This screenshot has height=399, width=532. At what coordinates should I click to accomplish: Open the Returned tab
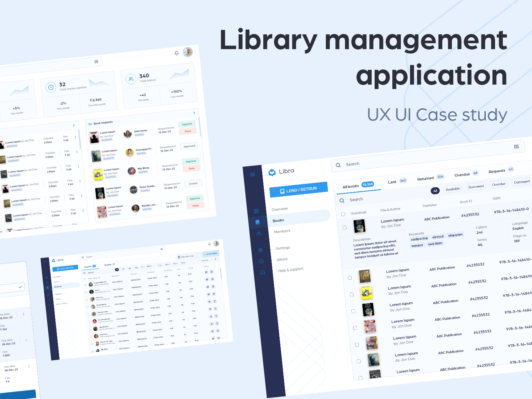tap(425, 178)
